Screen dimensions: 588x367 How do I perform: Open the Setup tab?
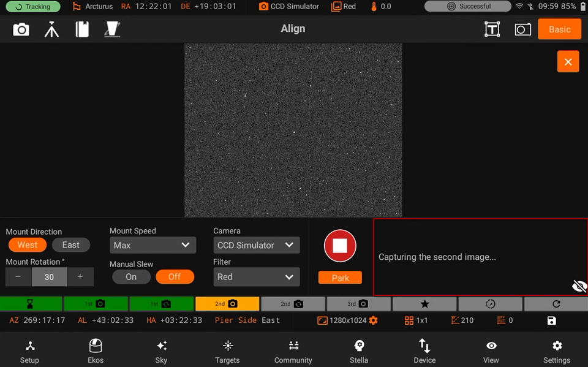[x=29, y=352]
